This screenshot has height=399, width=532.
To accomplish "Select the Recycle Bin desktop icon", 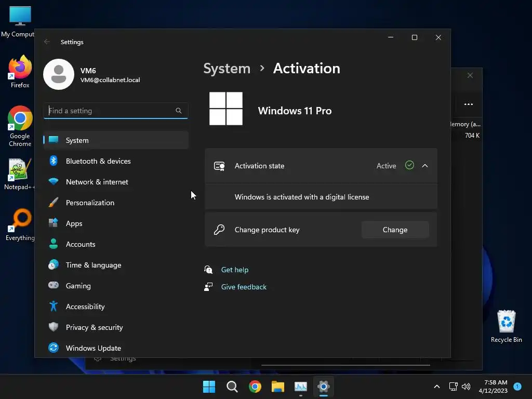I will (x=506, y=326).
